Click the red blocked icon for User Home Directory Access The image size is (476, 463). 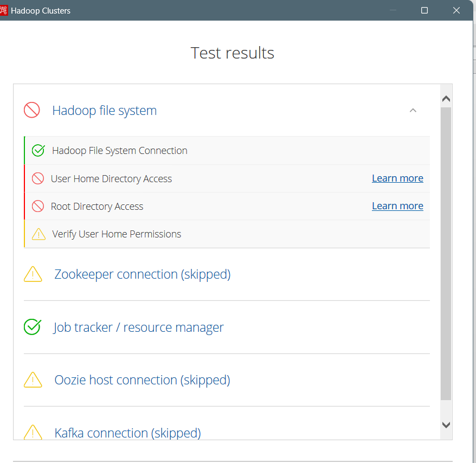(38, 178)
